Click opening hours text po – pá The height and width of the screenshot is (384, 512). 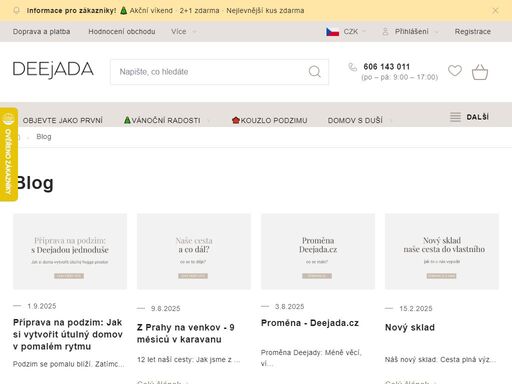[399, 77]
